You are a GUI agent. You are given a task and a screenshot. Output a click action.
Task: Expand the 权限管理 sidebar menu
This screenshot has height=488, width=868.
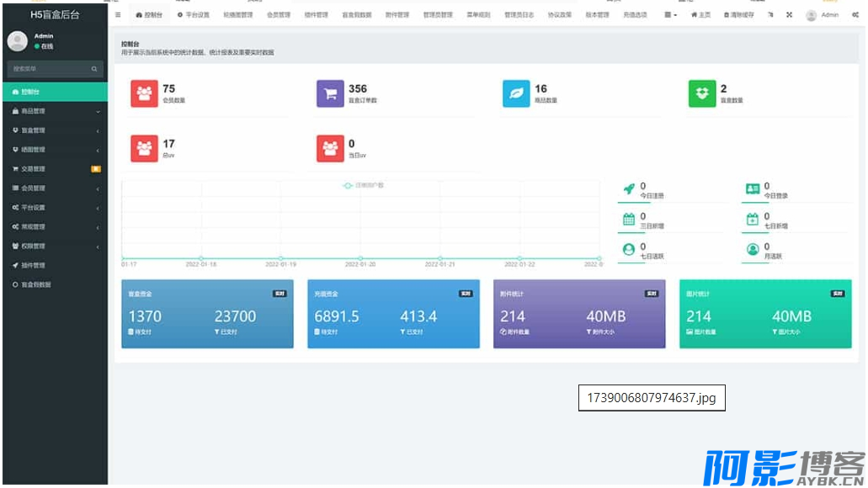click(x=54, y=247)
